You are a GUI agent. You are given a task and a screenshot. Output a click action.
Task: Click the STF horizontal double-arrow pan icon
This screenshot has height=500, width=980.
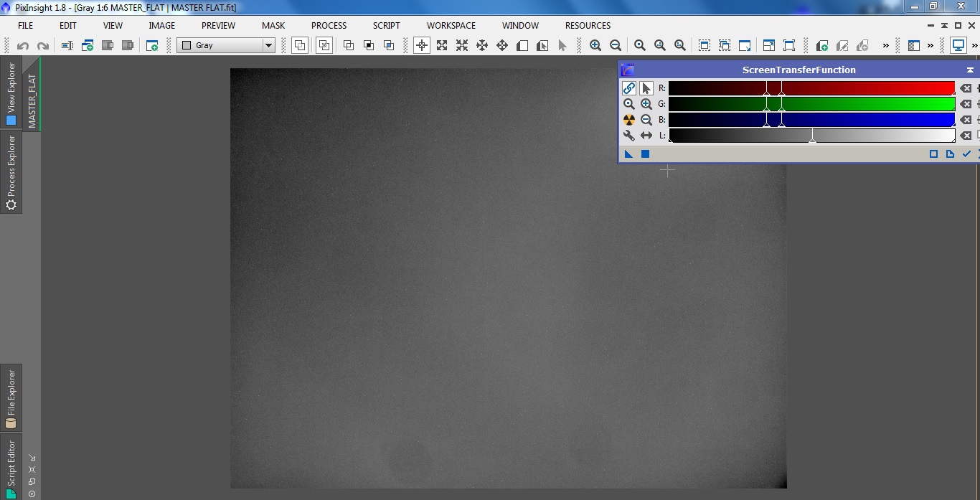click(646, 136)
